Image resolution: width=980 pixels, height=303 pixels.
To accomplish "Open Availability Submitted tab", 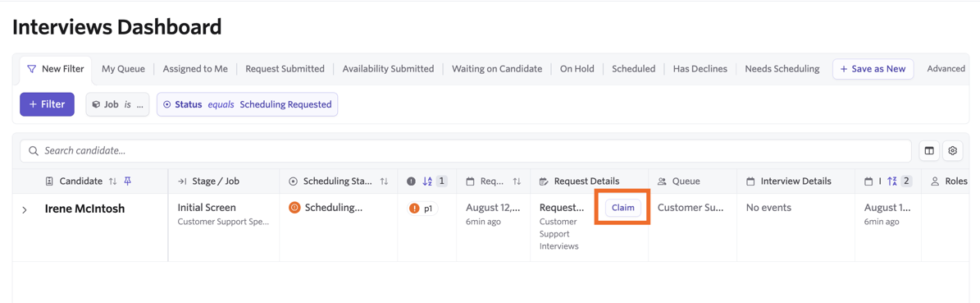I will (388, 69).
